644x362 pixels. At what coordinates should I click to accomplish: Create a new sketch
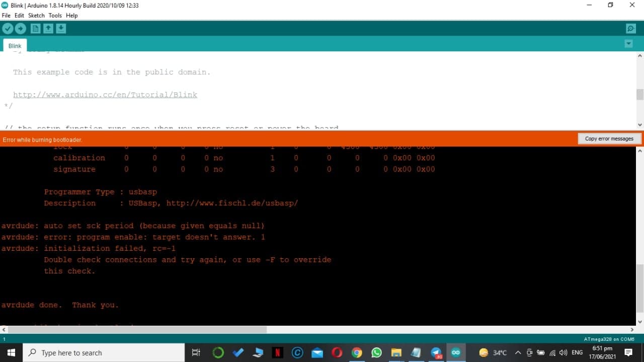pos(35,28)
